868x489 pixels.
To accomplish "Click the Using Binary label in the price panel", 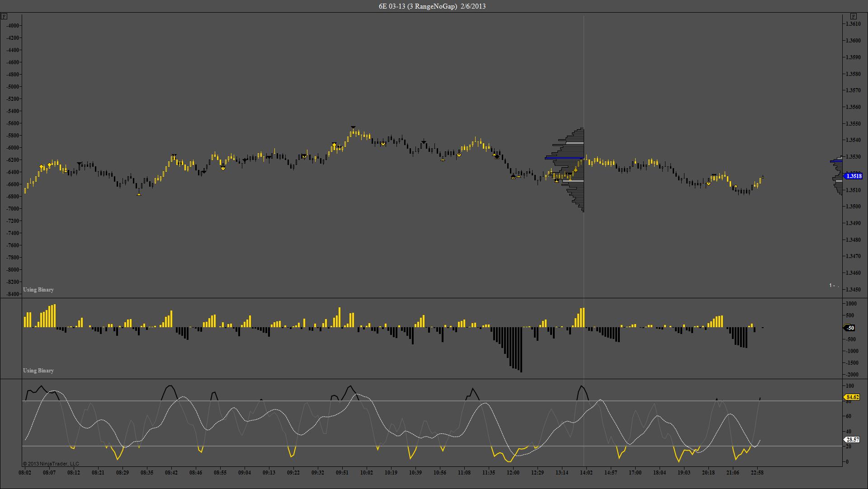I will [38, 290].
